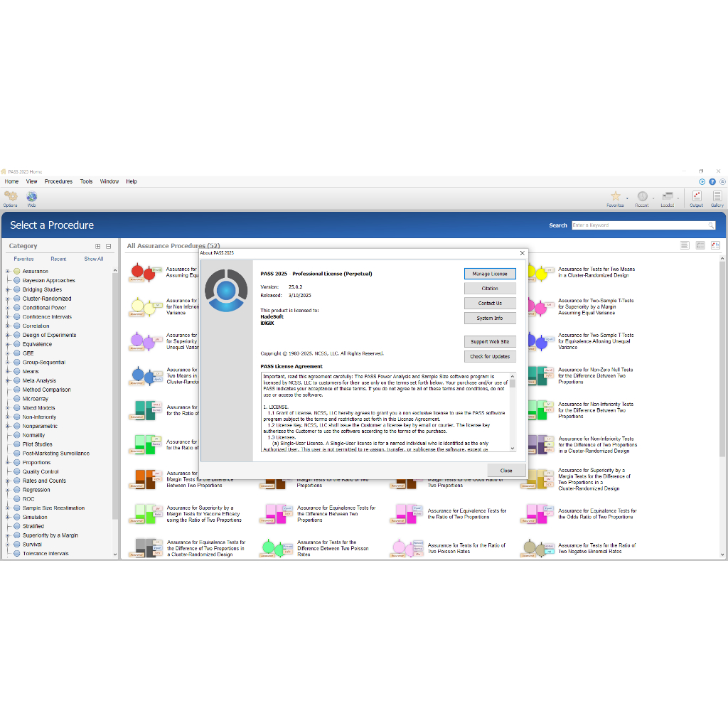
Task: Expand the Cluster-Randomized tree node
Action: coord(7,299)
